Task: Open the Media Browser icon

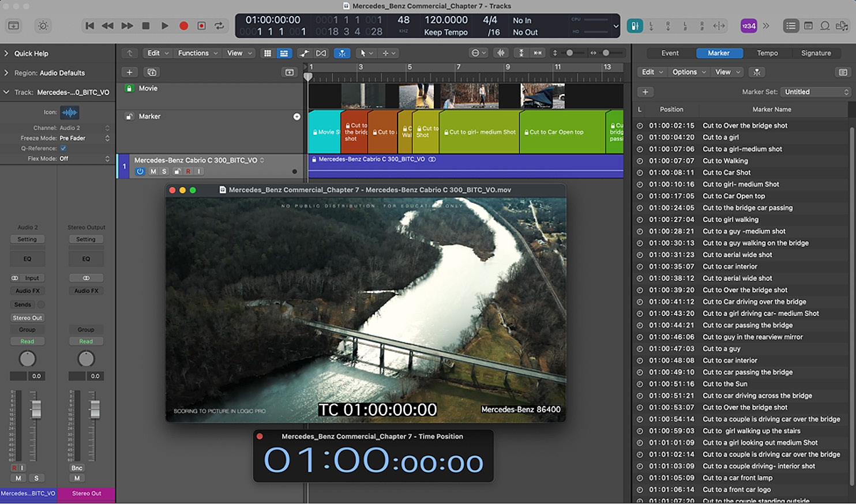Action: (842, 25)
